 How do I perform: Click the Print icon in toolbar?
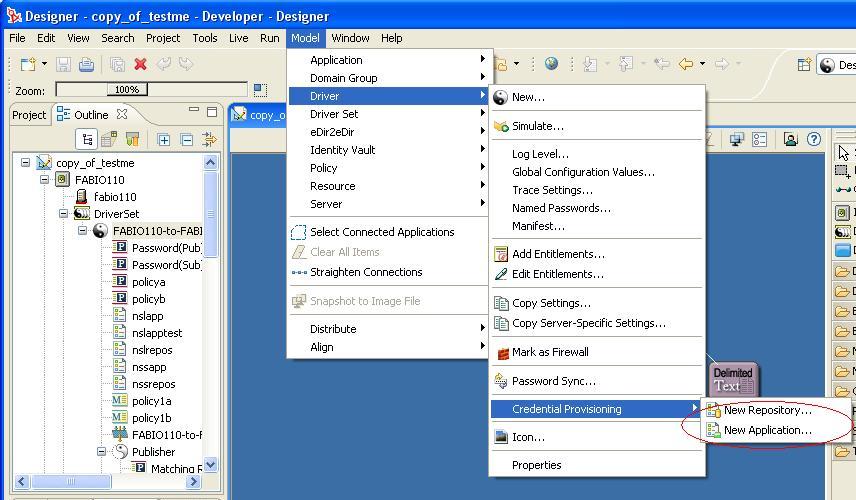pyautogui.click(x=86, y=64)
